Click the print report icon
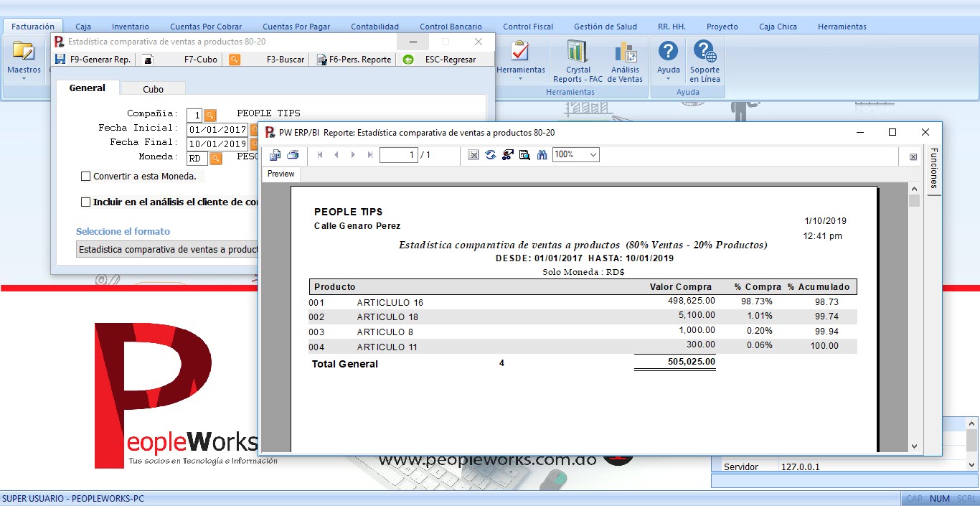The width and height of the screenshot is (980, 506). [293, 154]
